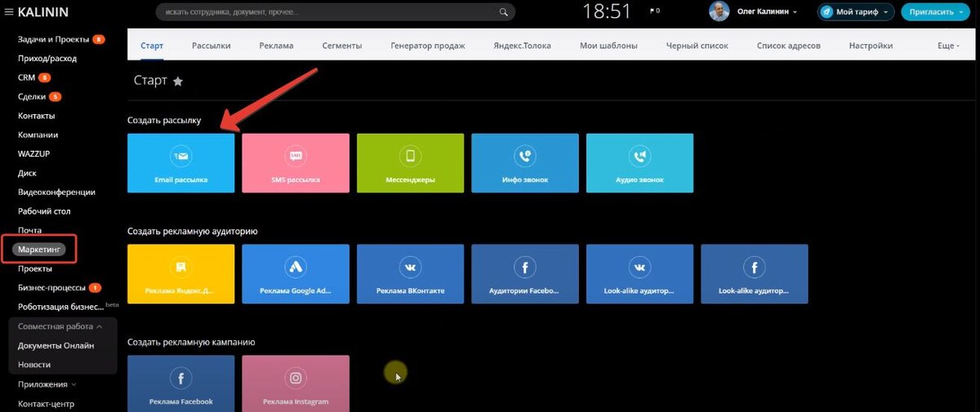This screenshot has width=980, height=412.
Task: Open the Мессенджеры tile
Action: pos(410,163)
